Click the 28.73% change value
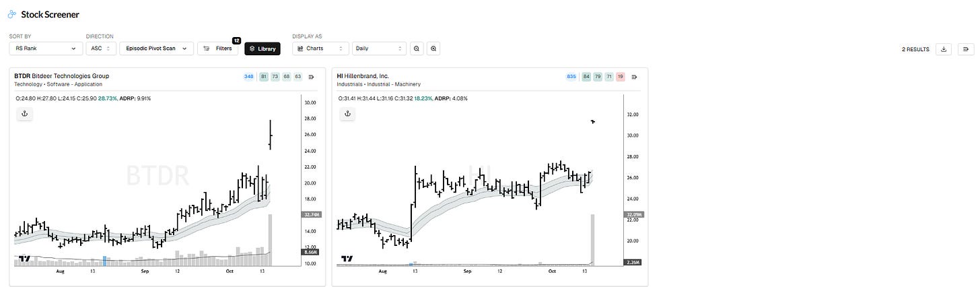The width and height of the screenshot is (980, 287). click(x=107, y=98)
